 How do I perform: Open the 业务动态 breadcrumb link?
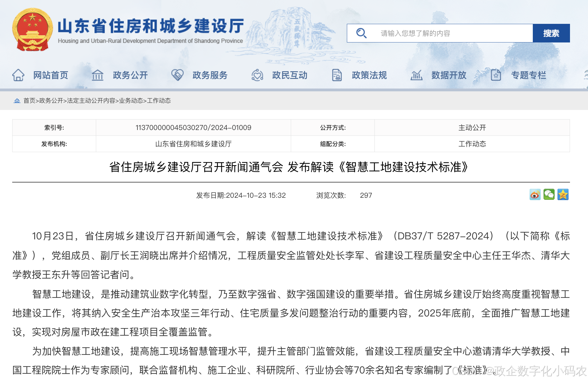[x=131, y=101]
